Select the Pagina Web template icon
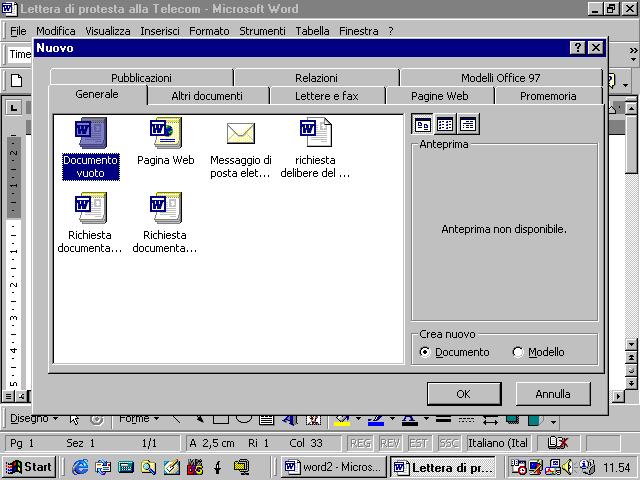 (x=166, y=133)
